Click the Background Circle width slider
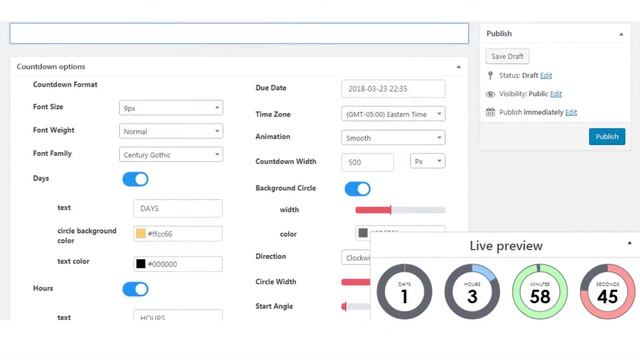This screenshot has width=640, height=360. 400,210
